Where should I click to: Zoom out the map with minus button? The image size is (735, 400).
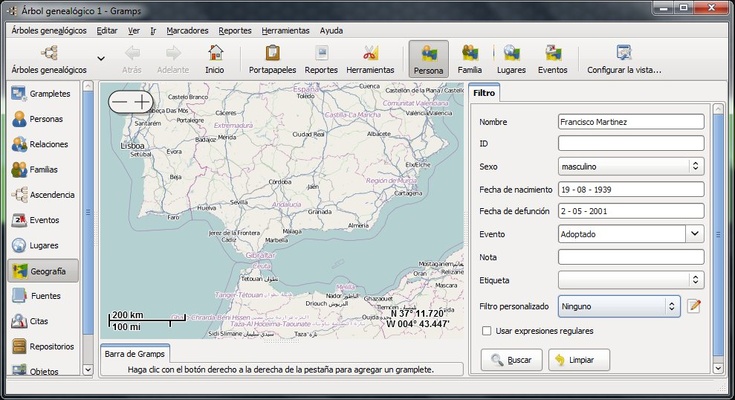pyautogui.click(x=120, y=102)
